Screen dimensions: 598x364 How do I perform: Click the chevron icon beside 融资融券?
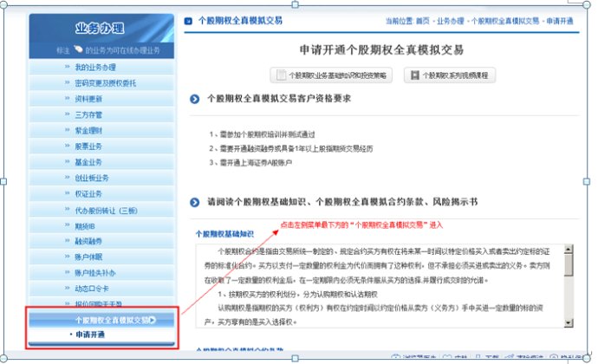click(x=67, y=241)
